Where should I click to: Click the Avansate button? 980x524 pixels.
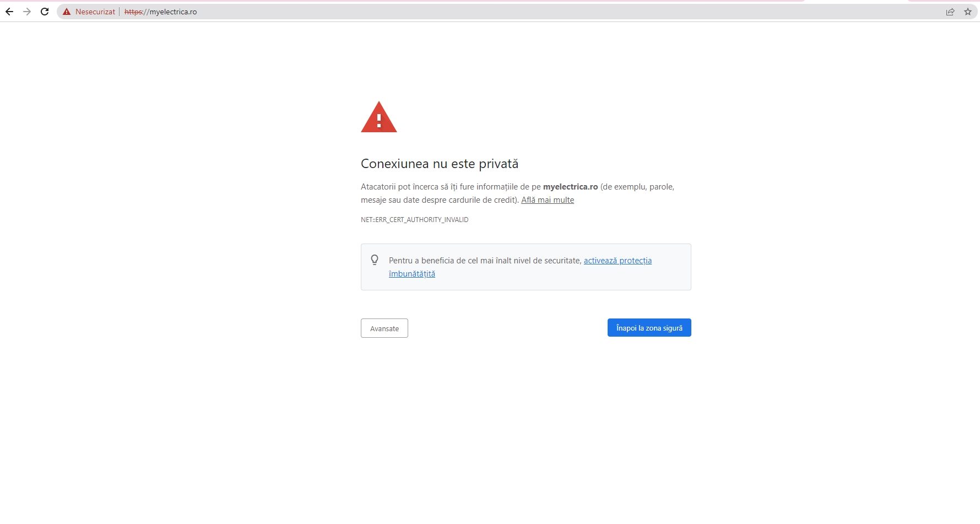[385, 328]
